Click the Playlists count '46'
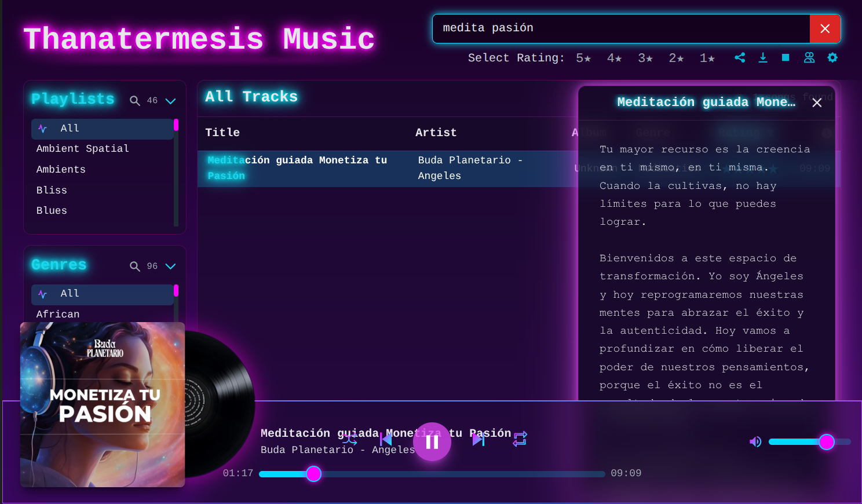 152,101
